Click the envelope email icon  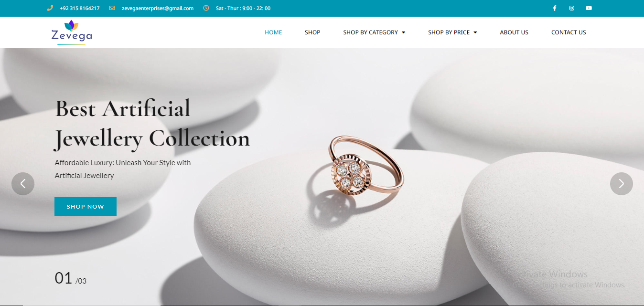point(112,8)
